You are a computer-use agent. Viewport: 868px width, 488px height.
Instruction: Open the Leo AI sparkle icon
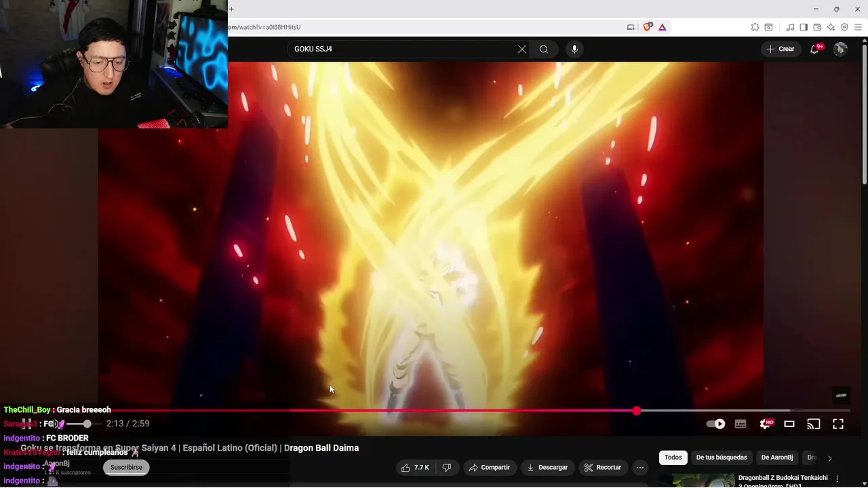(x=831, y=27)
